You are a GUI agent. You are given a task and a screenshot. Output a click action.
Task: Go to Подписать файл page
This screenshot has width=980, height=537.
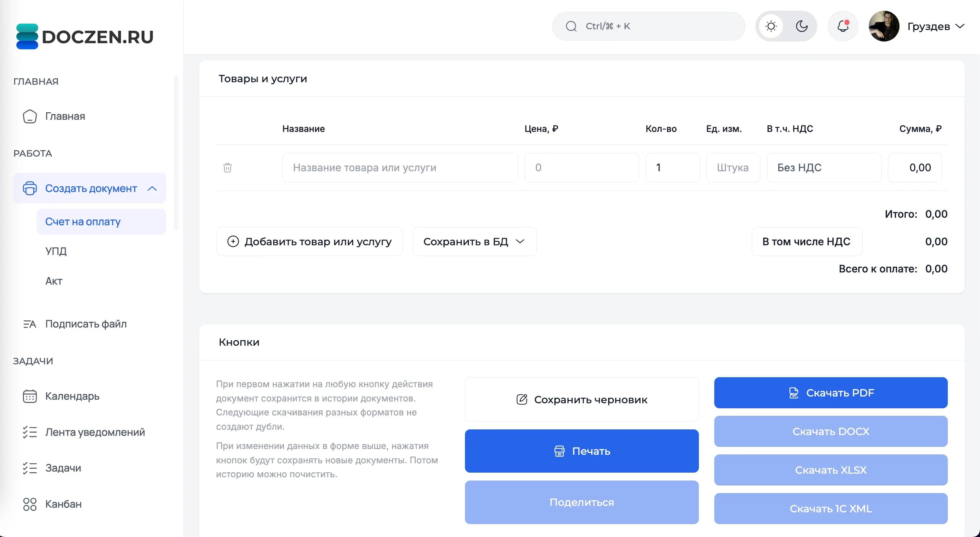(x=86, y=324)
